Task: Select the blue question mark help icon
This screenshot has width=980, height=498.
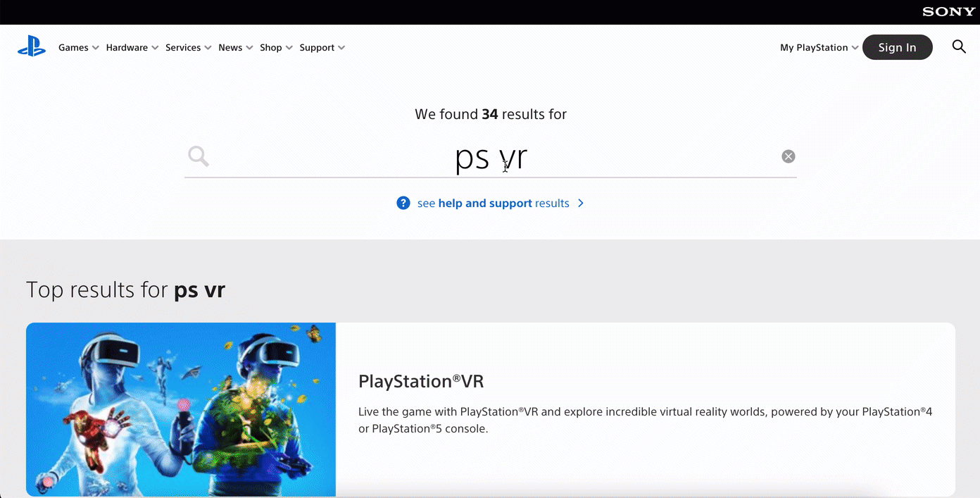Action: 403,203
